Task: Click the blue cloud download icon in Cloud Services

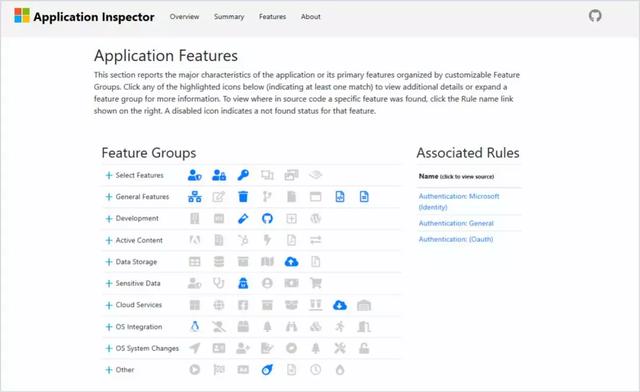Action: (340, 305)
